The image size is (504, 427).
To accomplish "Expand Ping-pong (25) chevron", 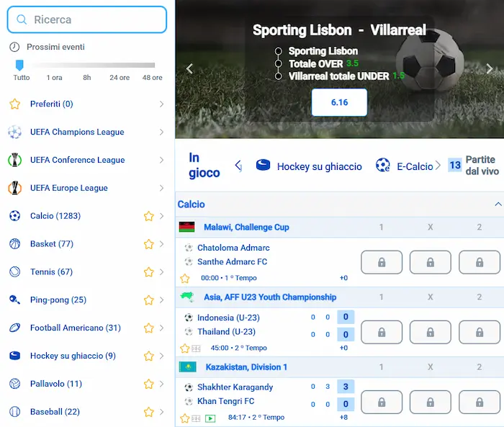I will click(x=162, y=300).
